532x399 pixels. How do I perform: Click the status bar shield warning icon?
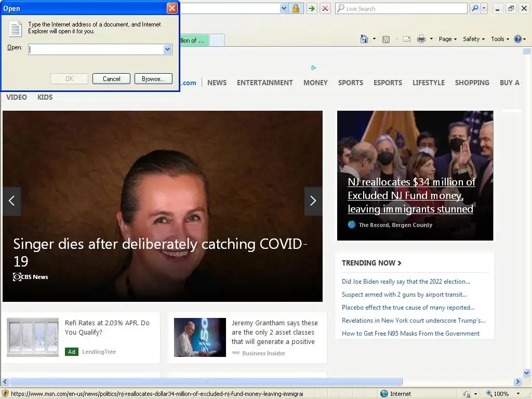tap(5, 394)
